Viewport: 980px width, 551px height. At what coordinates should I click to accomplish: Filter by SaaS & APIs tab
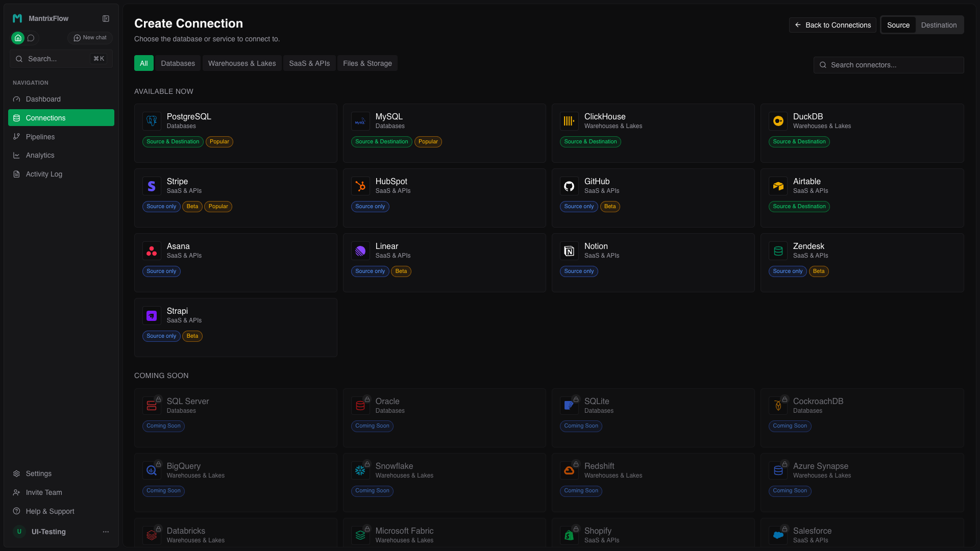pos(309,63)
